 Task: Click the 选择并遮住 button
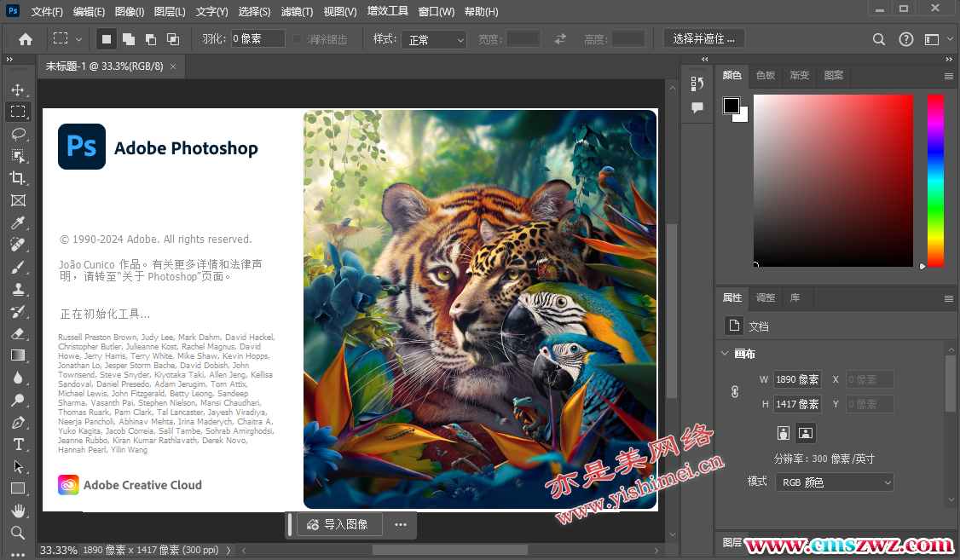pos(703,38)
